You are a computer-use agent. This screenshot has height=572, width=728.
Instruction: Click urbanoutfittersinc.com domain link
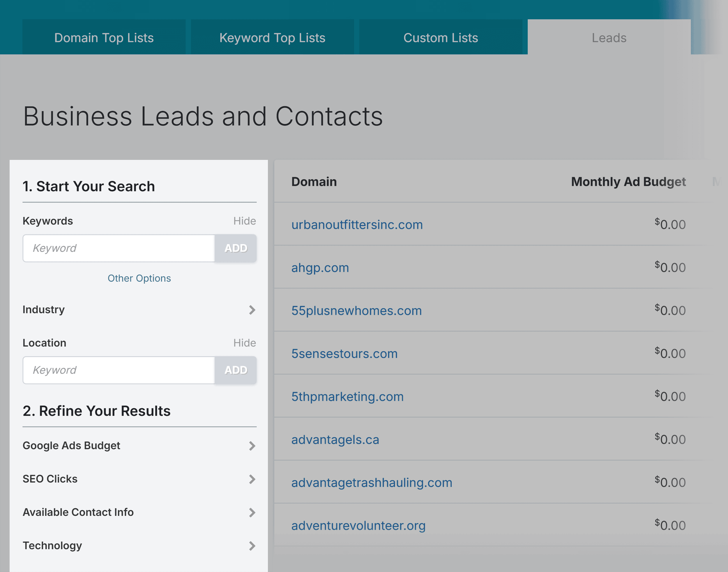(358, 225)
